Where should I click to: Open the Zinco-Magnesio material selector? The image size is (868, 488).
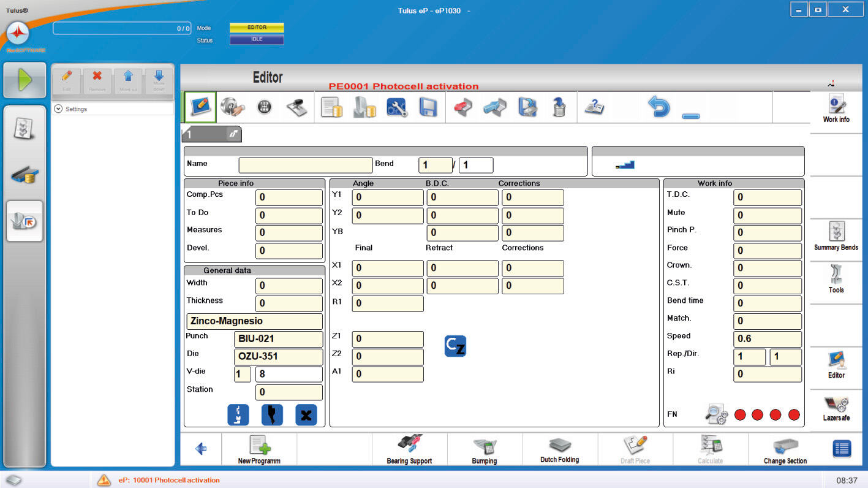pos(254,321)
